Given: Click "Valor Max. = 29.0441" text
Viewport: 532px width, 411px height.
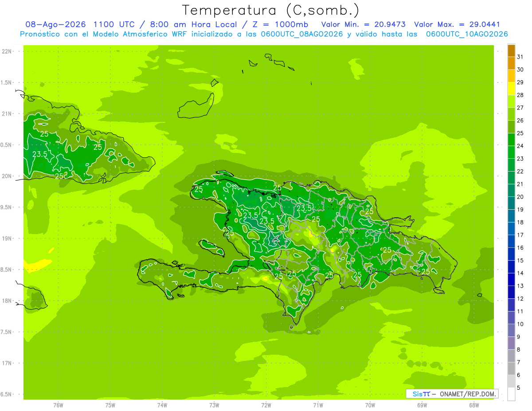Looking at the screenshot, I should point(457,24).
